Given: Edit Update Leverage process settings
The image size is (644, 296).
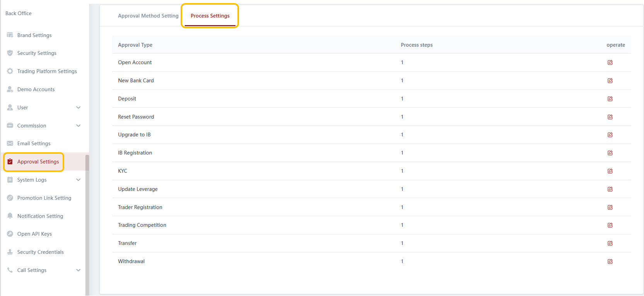Looking at the screenshot, I should (610, 189).
